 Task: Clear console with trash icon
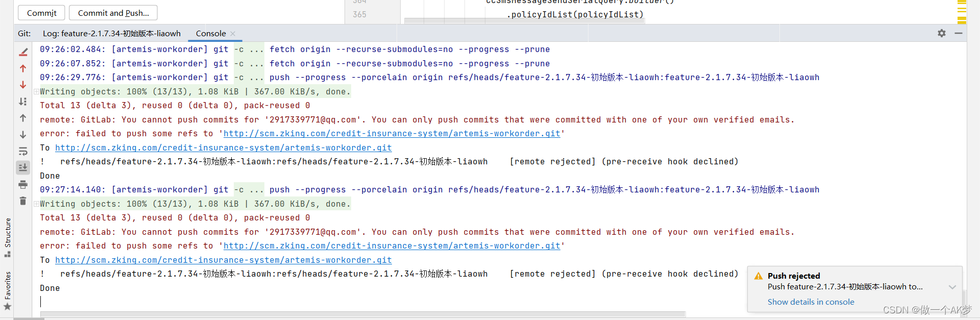pos(23,201)
